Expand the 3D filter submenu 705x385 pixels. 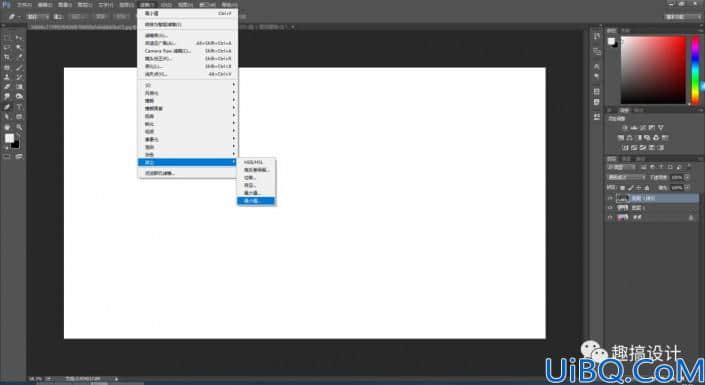[188, 85]
